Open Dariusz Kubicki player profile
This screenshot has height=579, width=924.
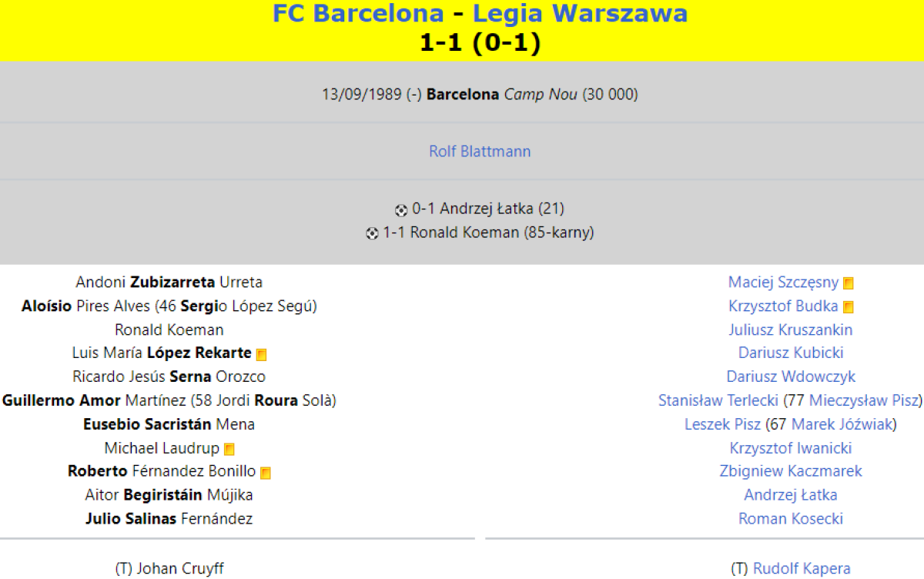791,353
